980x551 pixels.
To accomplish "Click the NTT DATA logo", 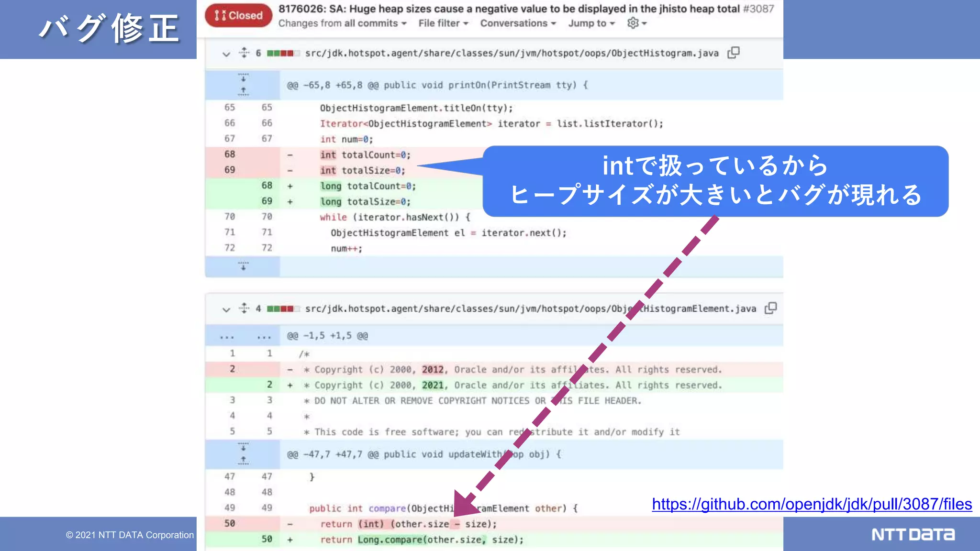I will pyautogui.click(x=913, y=534).
